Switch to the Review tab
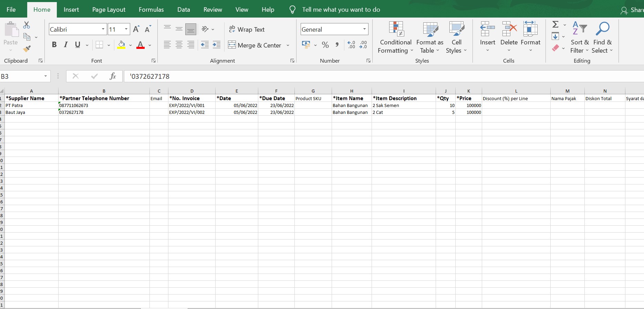 [x=213, y=10]
